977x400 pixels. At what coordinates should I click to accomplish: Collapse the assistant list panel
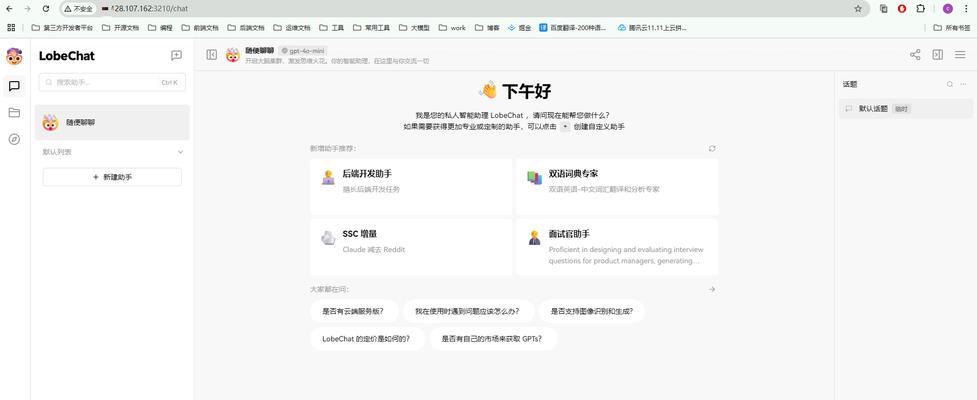211,55
